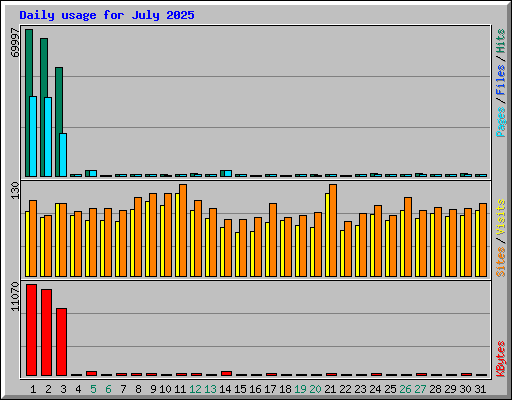Click day 26 orange sites bar
The width and height of the screenshot is (512, 400).
(408, 237)
